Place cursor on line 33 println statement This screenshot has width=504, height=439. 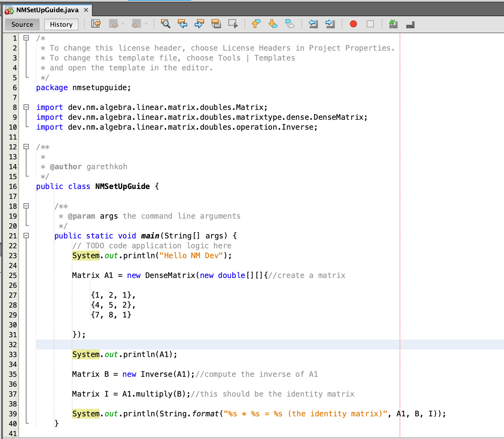click(125, 355)
